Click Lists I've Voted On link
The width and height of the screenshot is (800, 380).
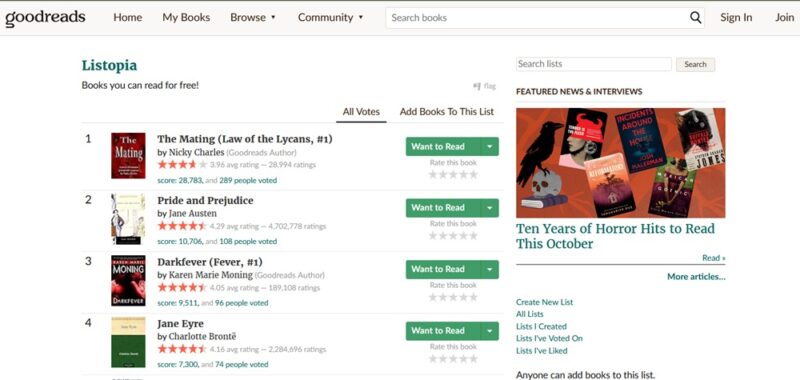549,338
